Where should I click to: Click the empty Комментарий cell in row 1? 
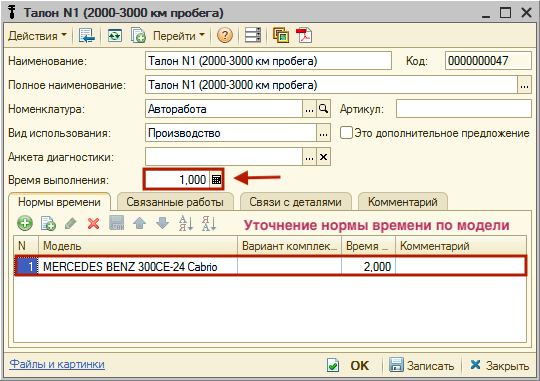tap(460, 266)
